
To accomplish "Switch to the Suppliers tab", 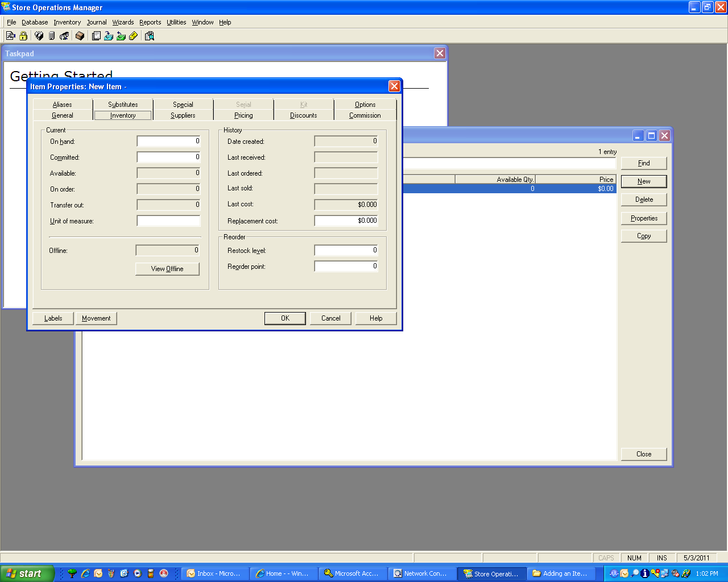I will [183, 115].
